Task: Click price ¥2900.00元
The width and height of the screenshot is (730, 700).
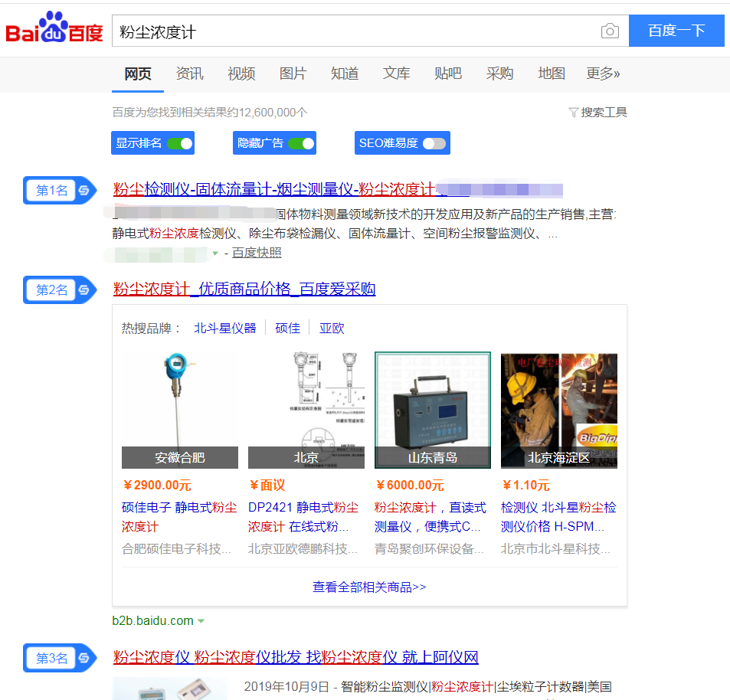Action: click(x=157, y=486)
